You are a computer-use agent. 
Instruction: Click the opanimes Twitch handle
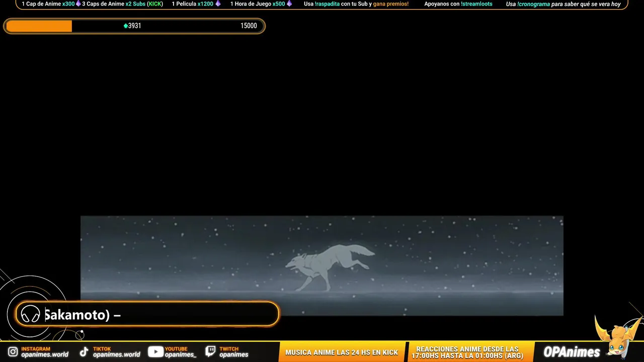pyautogui.click(x=234, y=354)
